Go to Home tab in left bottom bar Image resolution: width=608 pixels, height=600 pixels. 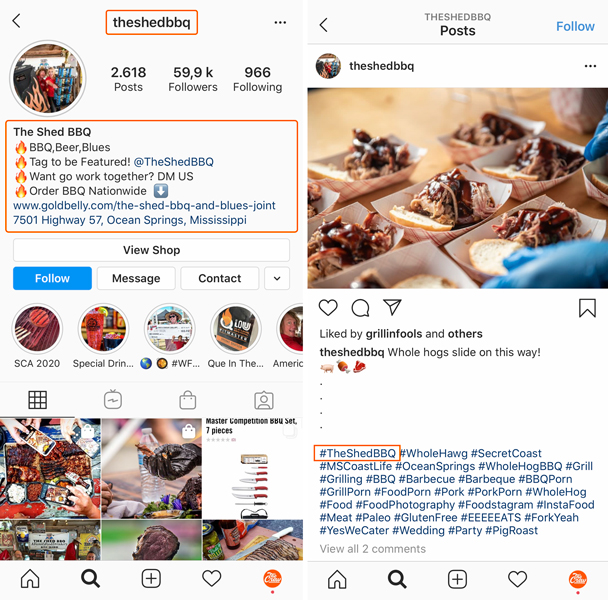tap(30, 579)
